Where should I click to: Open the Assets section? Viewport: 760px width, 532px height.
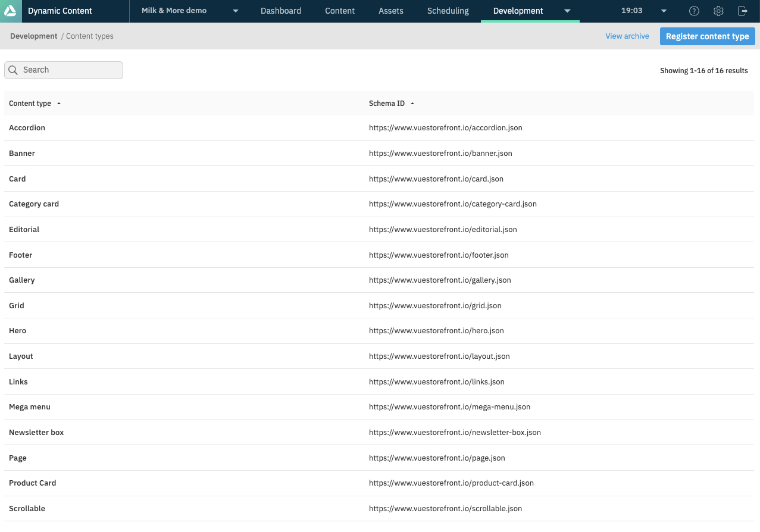[x=390, y=11]
